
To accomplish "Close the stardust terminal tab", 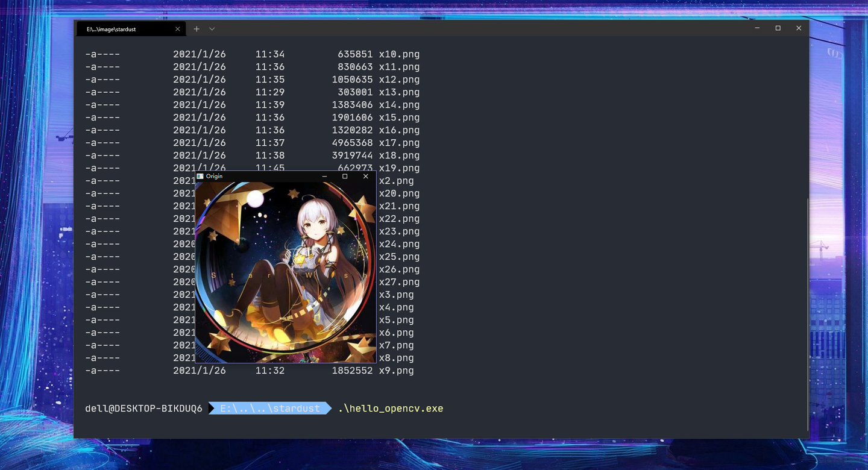I will 178,28.
